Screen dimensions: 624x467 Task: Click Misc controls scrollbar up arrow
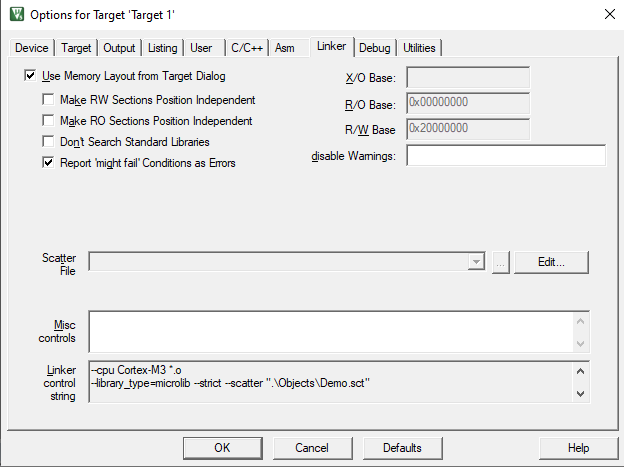click(x=580, y=321)
